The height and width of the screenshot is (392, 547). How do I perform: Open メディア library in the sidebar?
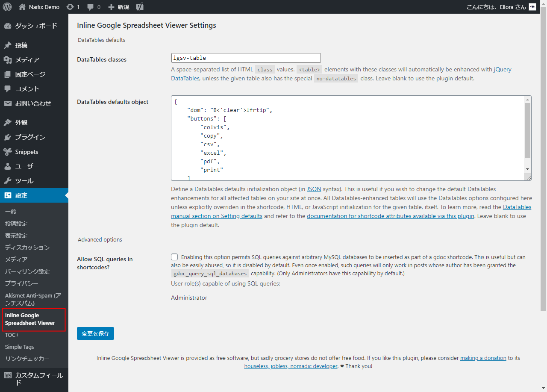(x=34, y=60)
